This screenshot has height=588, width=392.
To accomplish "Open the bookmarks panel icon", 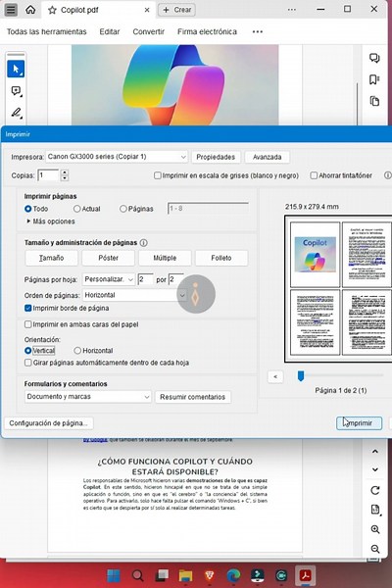I will tap(374, 79).
